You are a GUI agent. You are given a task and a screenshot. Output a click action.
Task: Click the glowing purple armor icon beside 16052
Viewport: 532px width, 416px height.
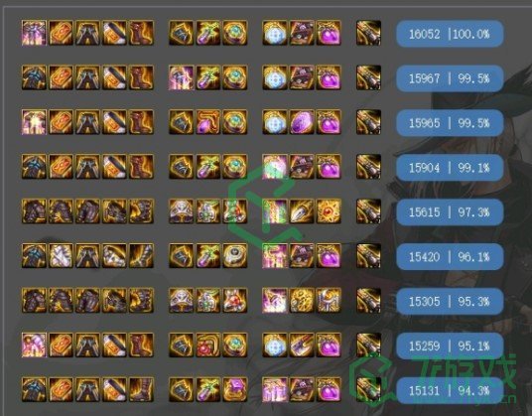[x=34, y=33]
